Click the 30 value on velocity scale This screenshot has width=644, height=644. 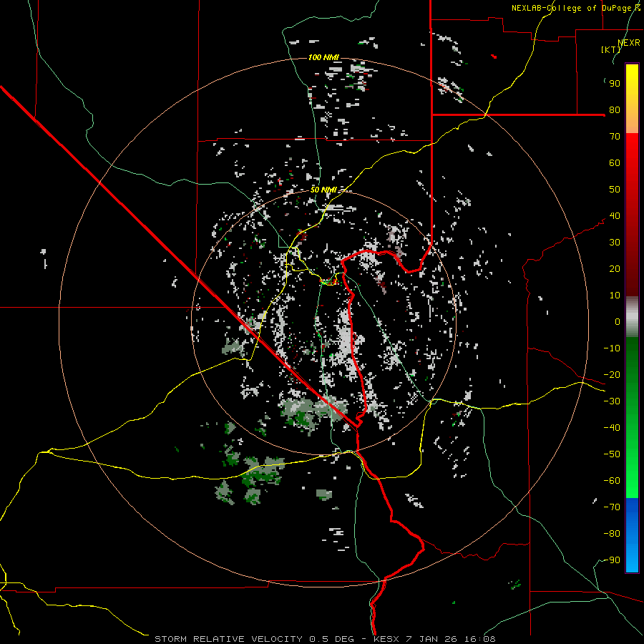click(615, 243)
